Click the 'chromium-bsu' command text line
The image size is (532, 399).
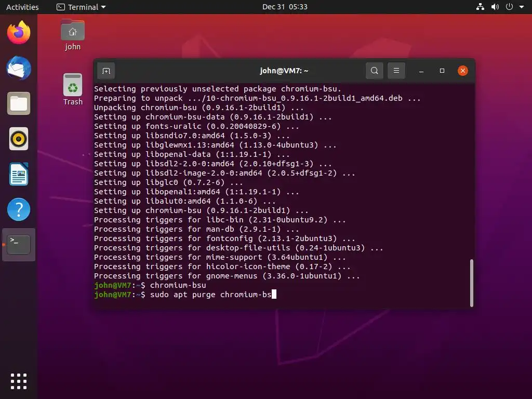[150, 285]
